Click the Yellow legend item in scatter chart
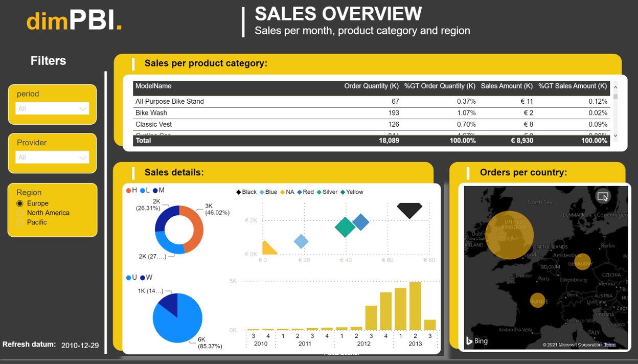 (352, 192)
